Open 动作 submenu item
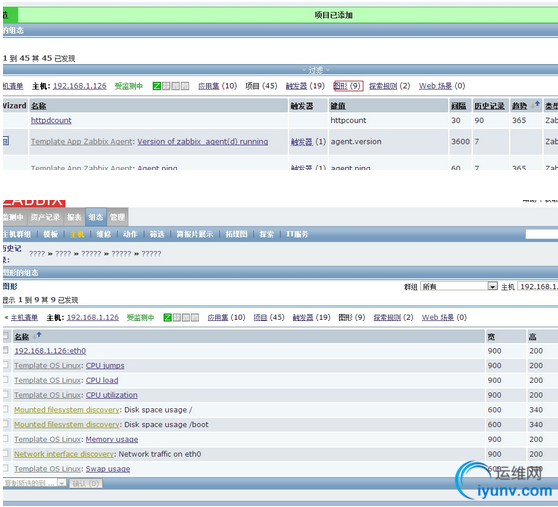Screen dimensions: 558x507 point(130,234)
